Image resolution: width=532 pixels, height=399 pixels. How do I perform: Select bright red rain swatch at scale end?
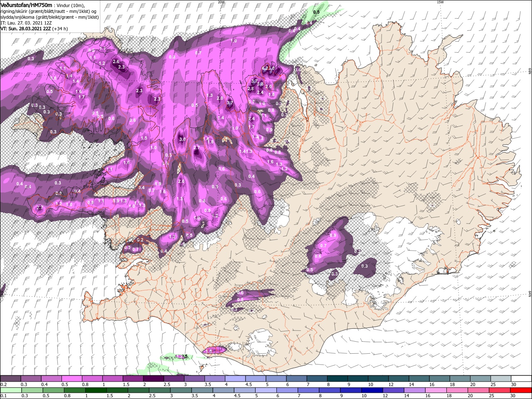tap(521, 390)
